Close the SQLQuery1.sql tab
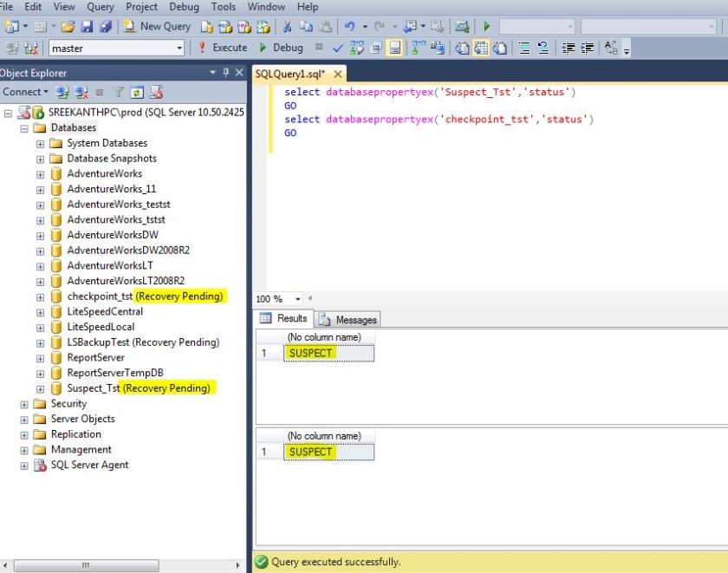728x573 pixels. point(338,74)
